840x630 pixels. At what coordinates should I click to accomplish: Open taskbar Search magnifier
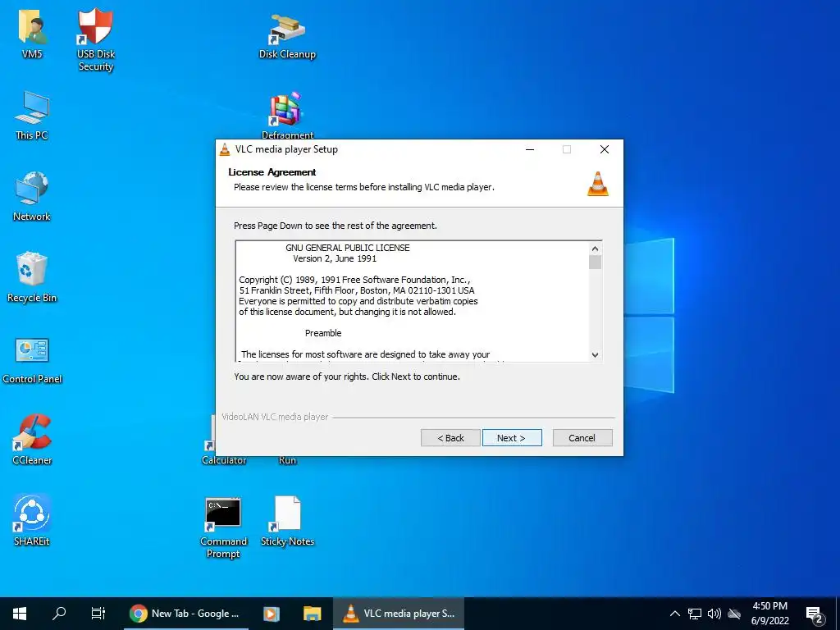point(59,614)
